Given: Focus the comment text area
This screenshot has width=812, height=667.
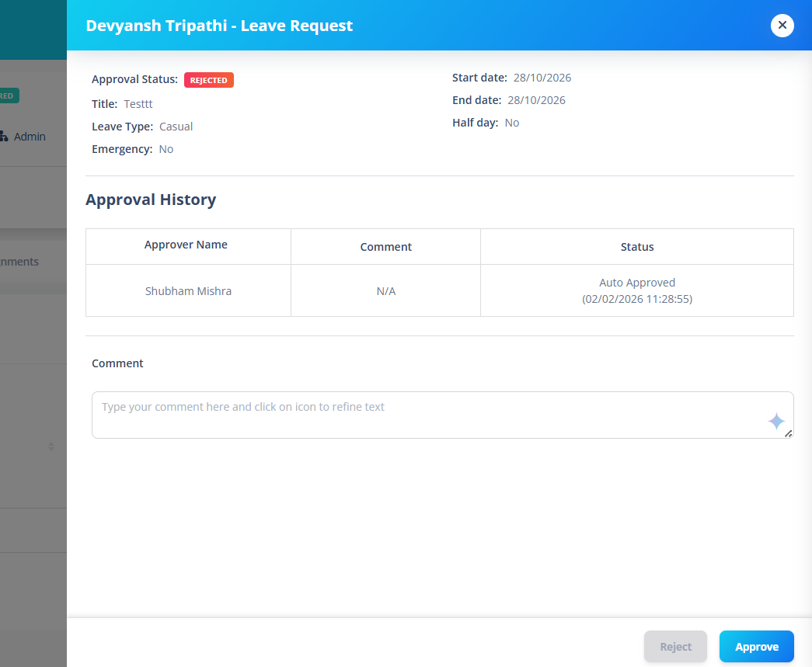Looking at the screenshot, I should point(442,415).
